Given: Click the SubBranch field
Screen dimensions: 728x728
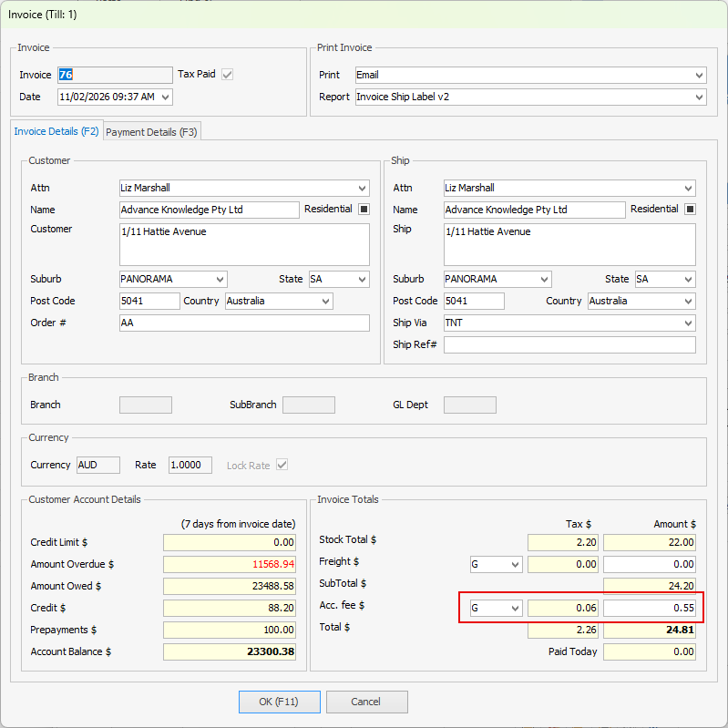Looking at the screenshot, I should [309, 405].
